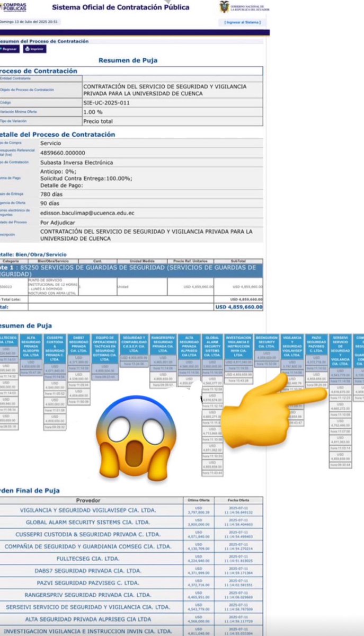
Task: Click the Subasta Inversa Electrónica value
Action: pyautogui.click(x=77, y=163)
